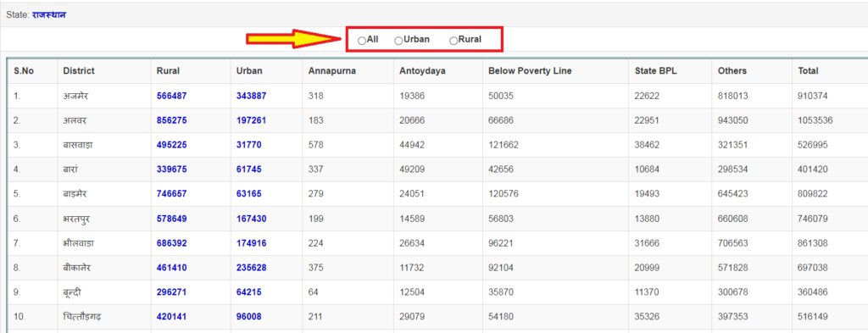Click Antoydaya value 12504

point(412,292)
